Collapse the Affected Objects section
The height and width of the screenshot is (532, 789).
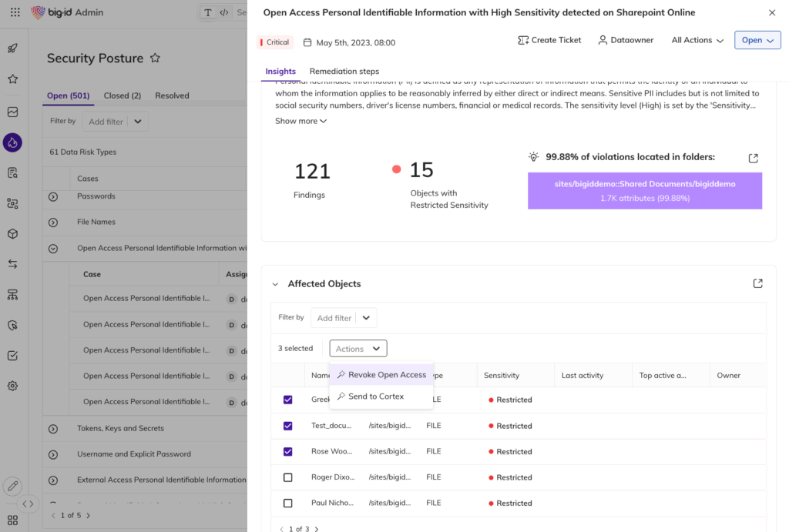tap(275, 284)
